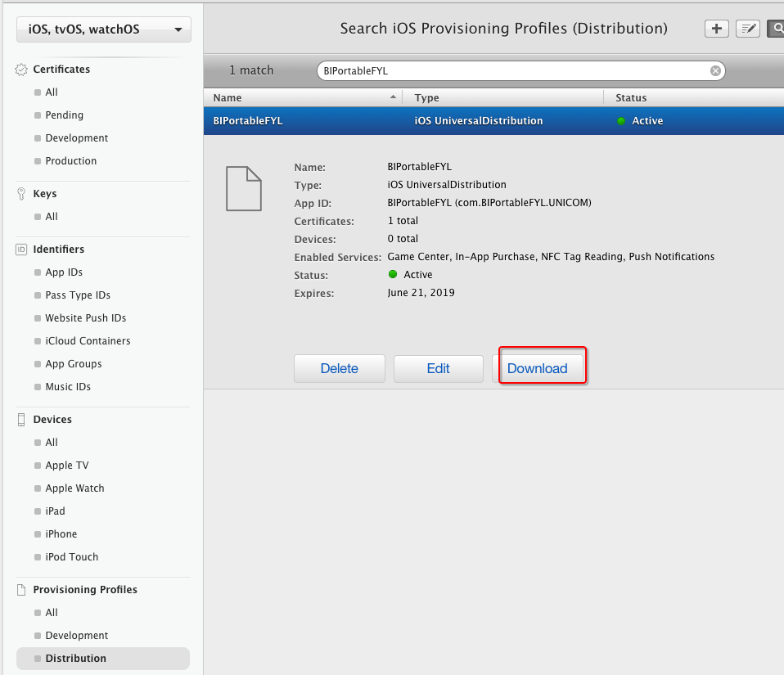Viewport: 784px width, 675px height.
Task: Click the Delete button
Action: [x=340, y=368]
